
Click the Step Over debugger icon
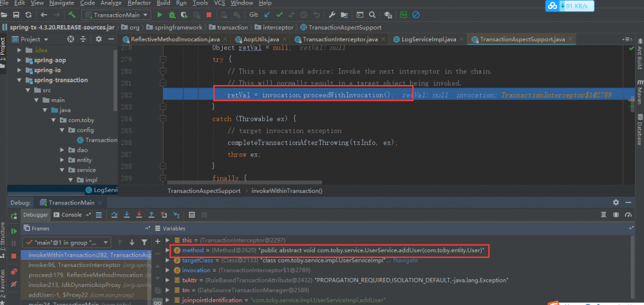114,215
